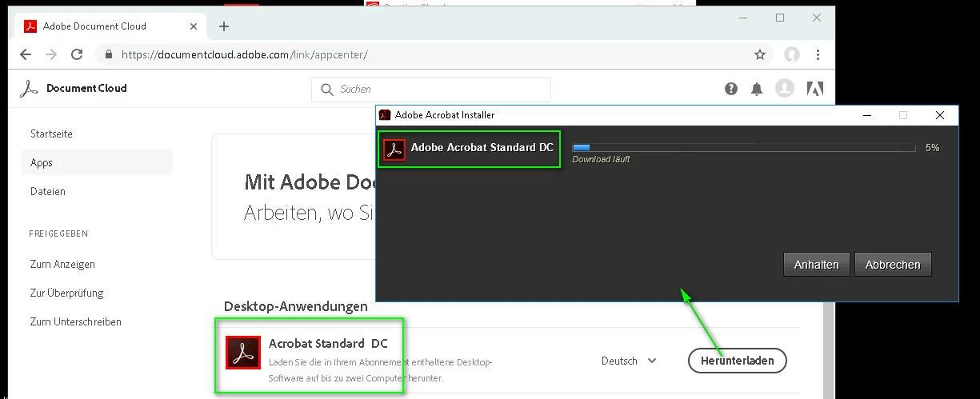Click the Herunterladen download button
The height and width of the screenshot is (399, 980).
click(737, 361)
